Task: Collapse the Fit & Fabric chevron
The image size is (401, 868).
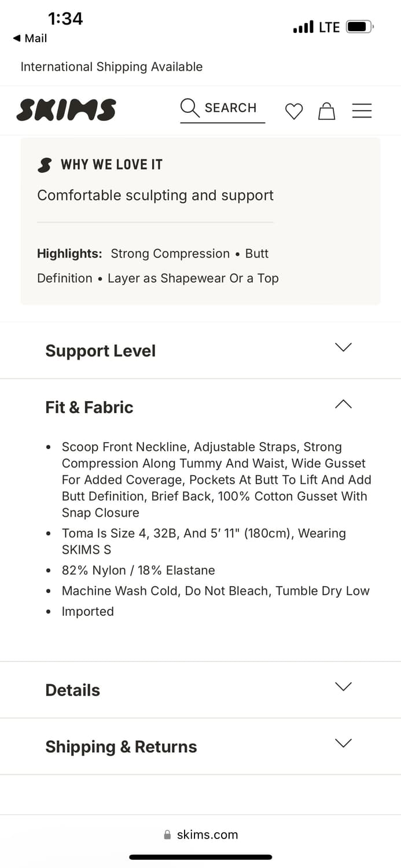Action: (343, 404)
